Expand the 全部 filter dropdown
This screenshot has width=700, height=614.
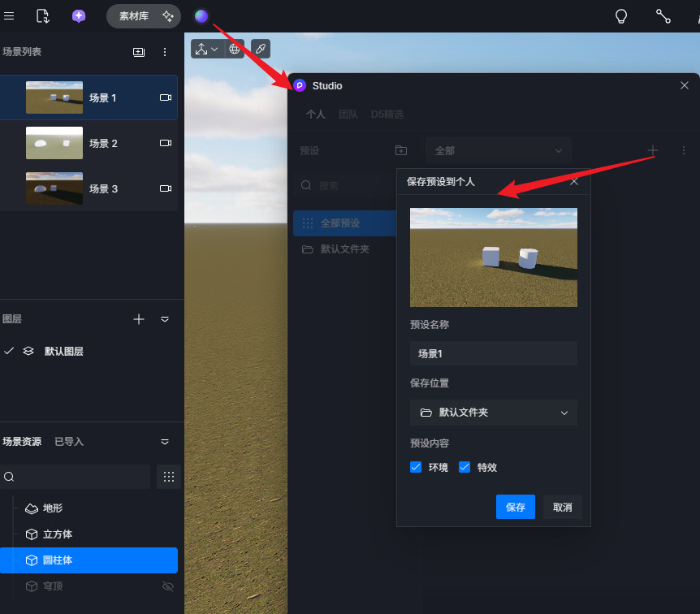click(498, 150)
